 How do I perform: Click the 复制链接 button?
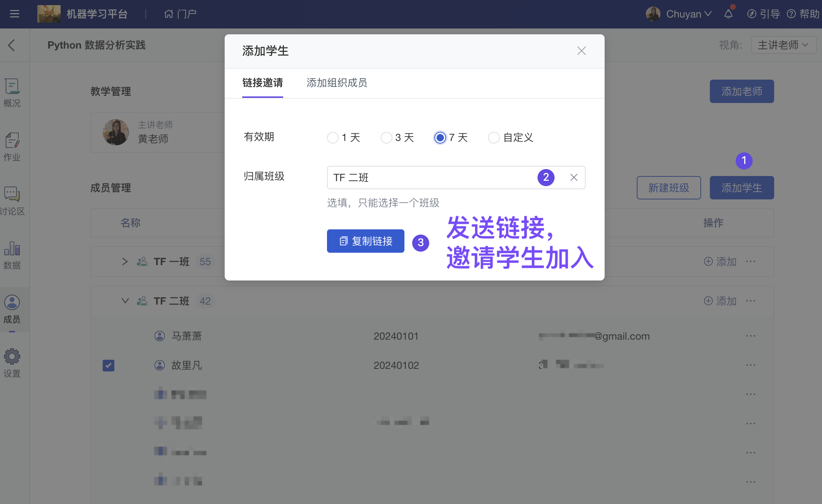365,241
